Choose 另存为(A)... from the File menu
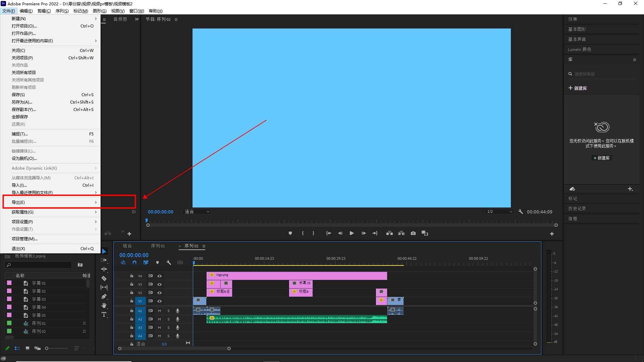The height and width of the screenshot is (362, 644). click(x=22, y=102)
